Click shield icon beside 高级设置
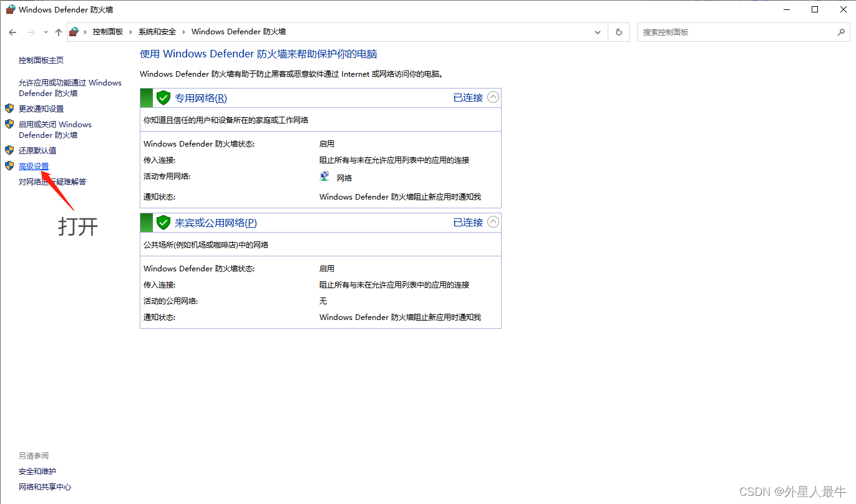856x504 pixels. tap(9, 166)
